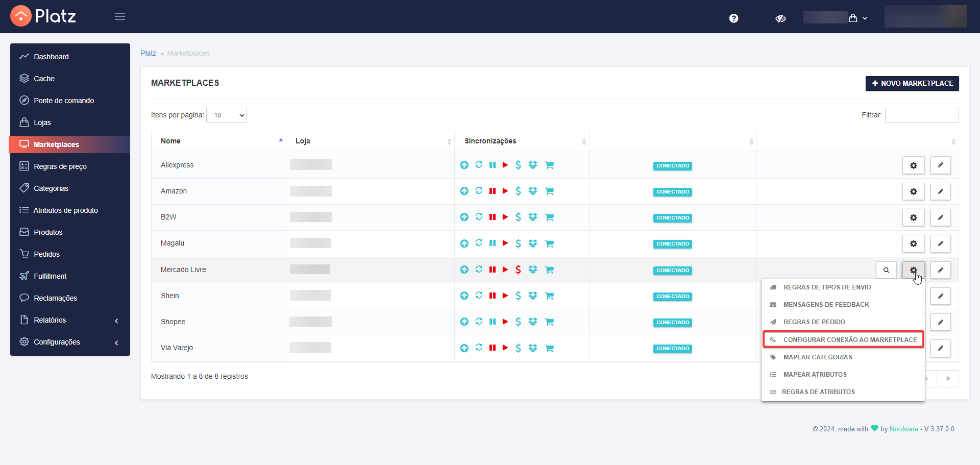Open gear settings for B2W row
The width and height of the screenshot is (980, 465).
(x=913, y=217)
